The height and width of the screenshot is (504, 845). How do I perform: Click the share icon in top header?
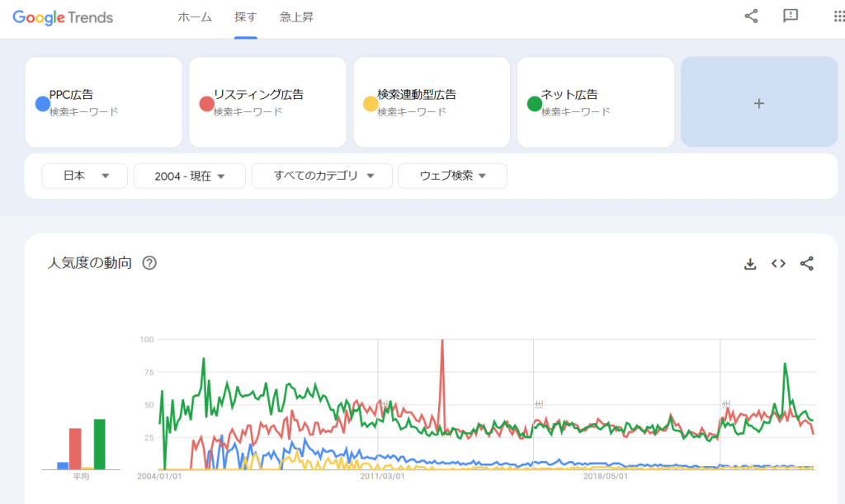pos(751,16)
